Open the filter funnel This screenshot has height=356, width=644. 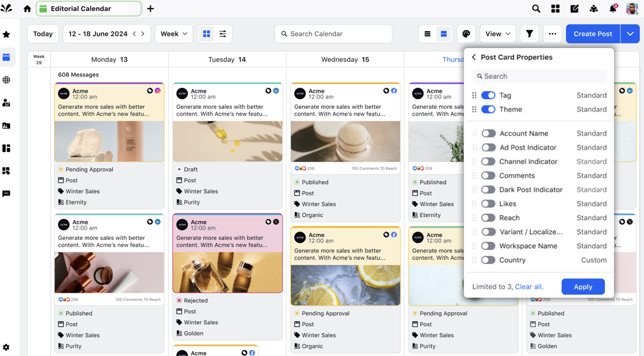pos(529,34)
